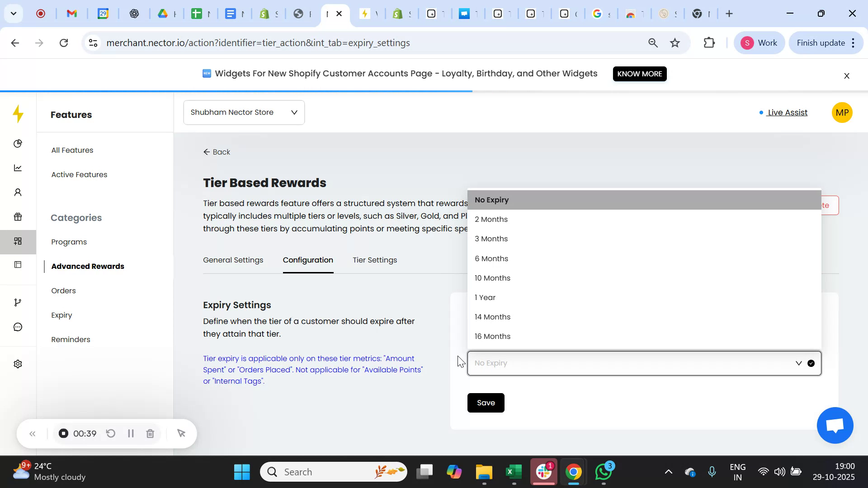Open the No Expiry dropdown field
The width and height of the screenshot is (868, 488).
633,363
